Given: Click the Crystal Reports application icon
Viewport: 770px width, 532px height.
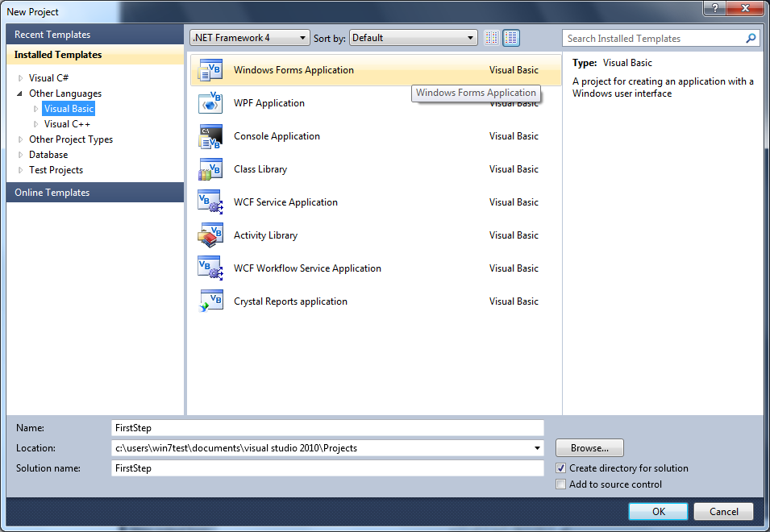Looking at the screenshot, I should pyautogui.click(x=210, y=301).
